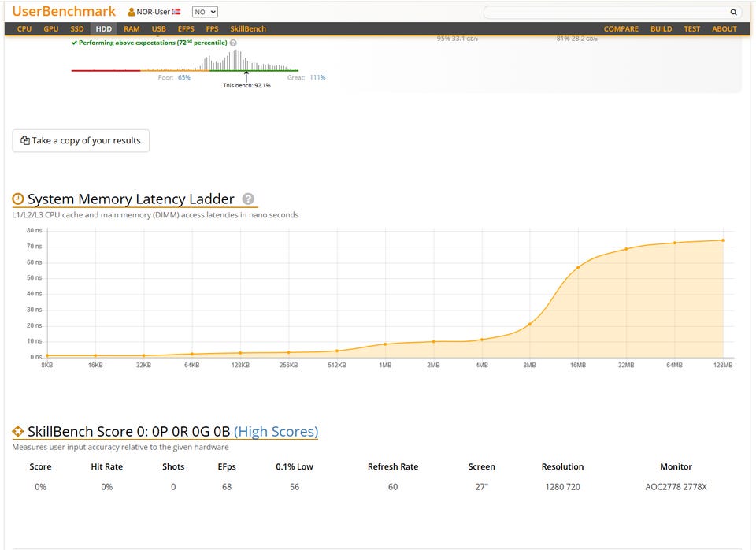Open help icon beside percentile expectations text
Screen dimensions: 756x550
click(233, 43)
